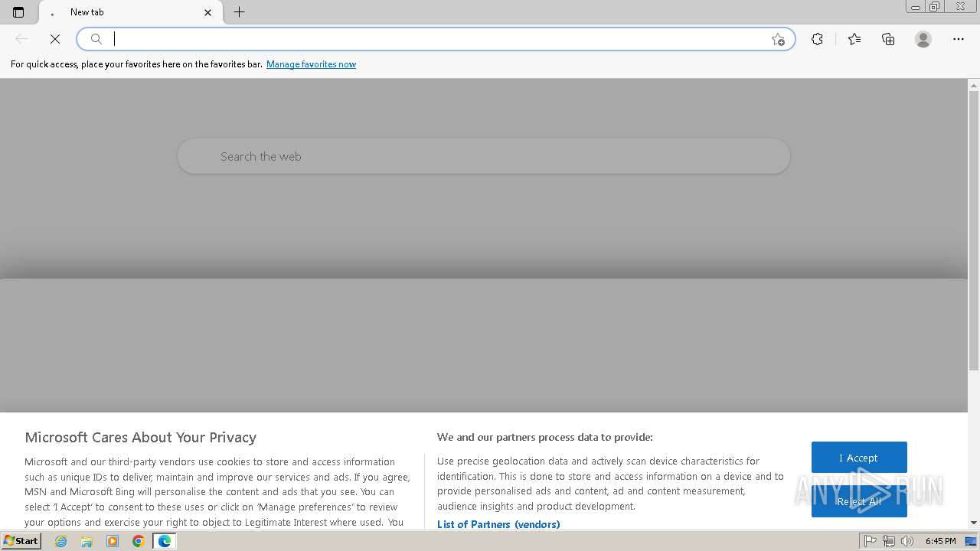Click Show desktop tray icon
Screen dimensions: 980x551
click(972, 541)
